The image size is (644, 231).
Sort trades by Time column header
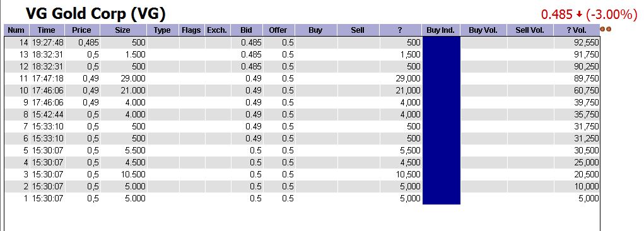47,30
